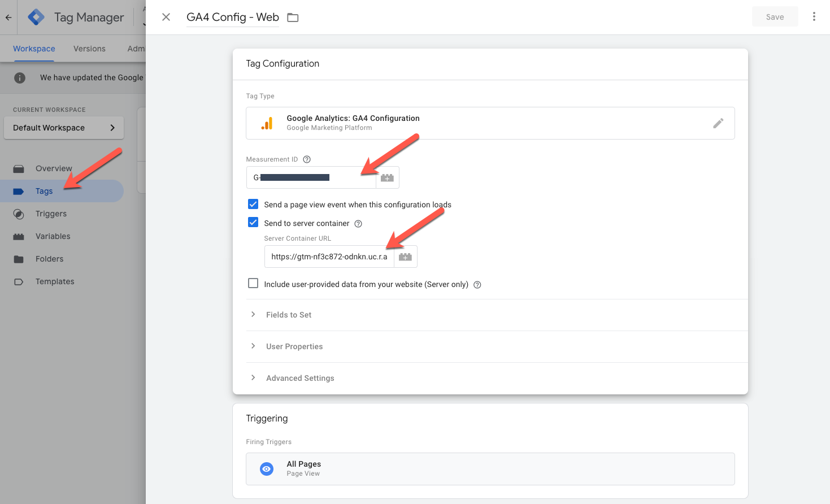This screenshot has height=504, width=830.
Task: Click the Triggers sidebar icon
Action: 19,214
